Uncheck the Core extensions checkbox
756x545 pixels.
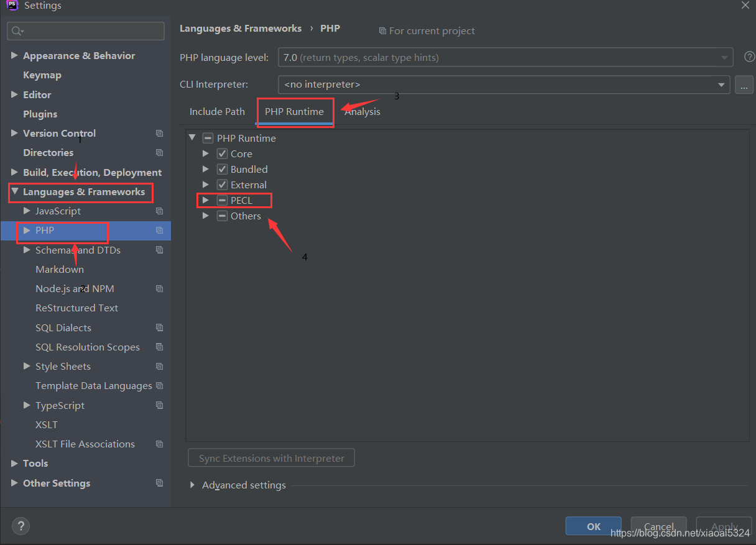(222, 153)
